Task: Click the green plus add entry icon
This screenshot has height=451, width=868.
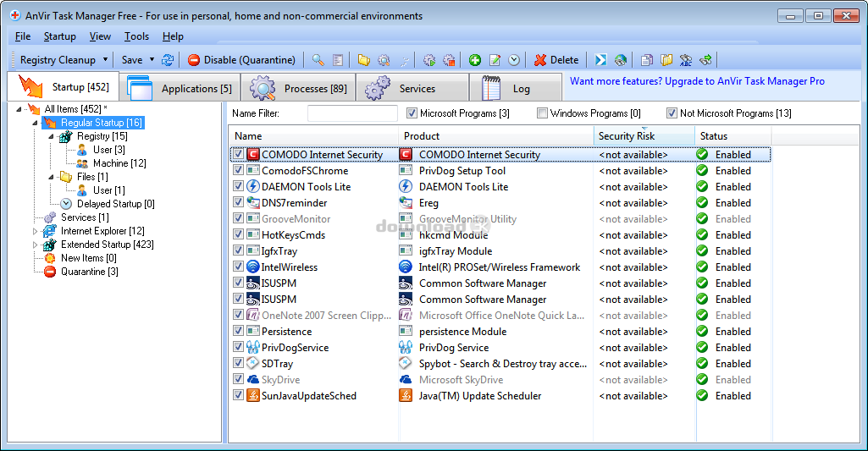Action: point(475,60)
